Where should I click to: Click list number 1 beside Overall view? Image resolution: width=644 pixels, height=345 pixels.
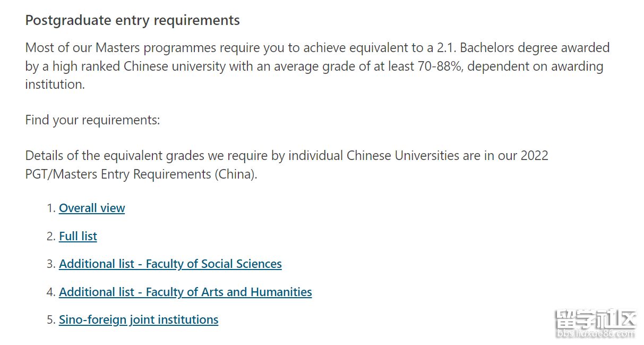point(51,208)
